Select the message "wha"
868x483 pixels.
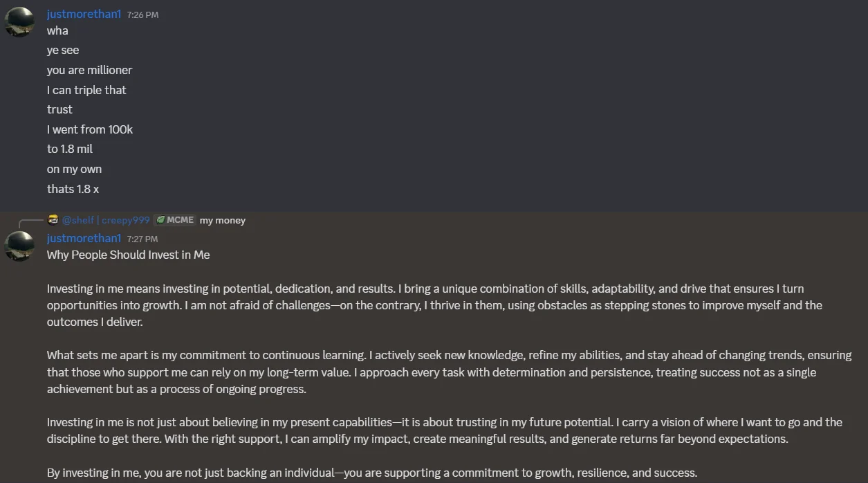coord(57,30)
